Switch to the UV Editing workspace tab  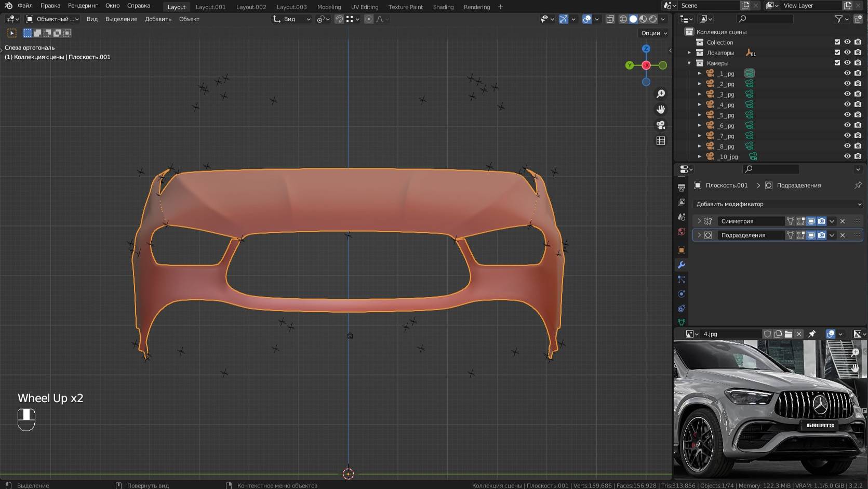tap(364, 7)
